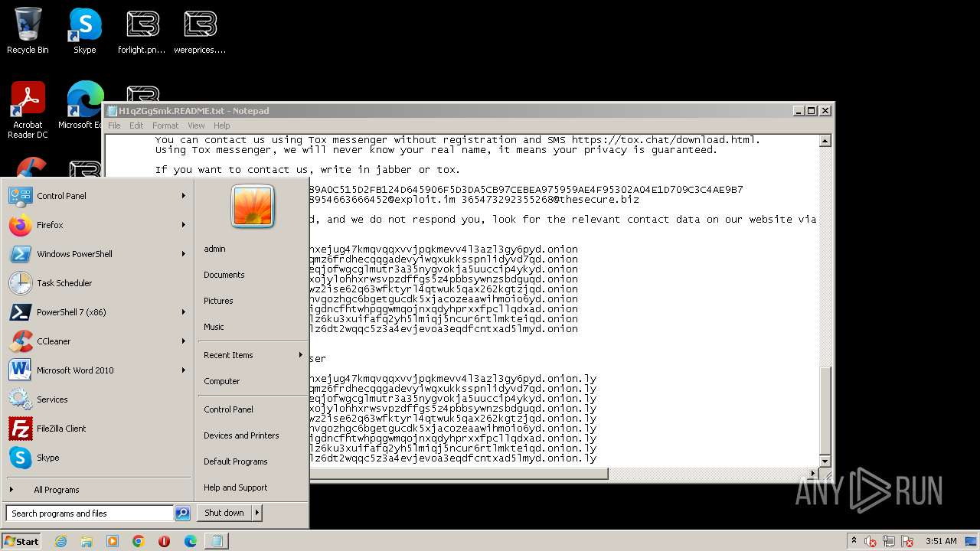980x551 pixels.
Task: Open the Acrobat Reader DC desktop icon
Action: [x=28, y=110]
